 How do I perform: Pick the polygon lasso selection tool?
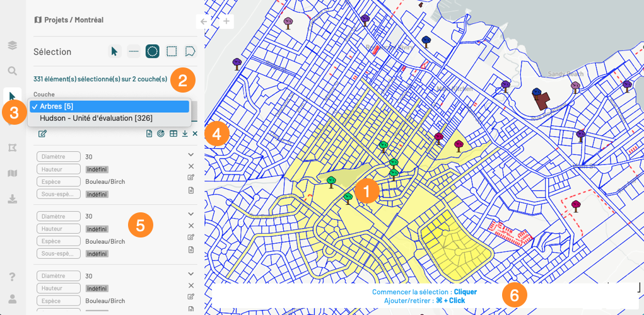tap(190, 52)
